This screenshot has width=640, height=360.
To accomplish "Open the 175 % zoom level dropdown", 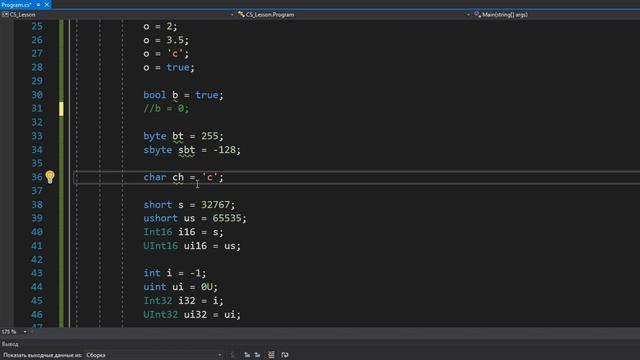I will (25, 332).
